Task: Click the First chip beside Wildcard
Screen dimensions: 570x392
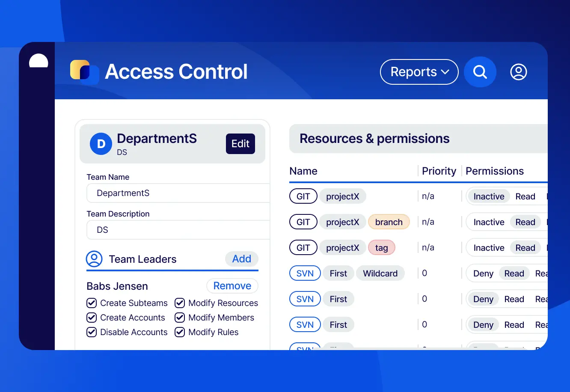Action: pos(338,273)
